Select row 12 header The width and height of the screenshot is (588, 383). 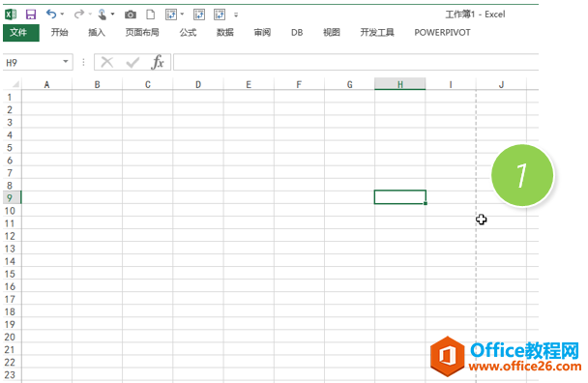[x=11, y=236]
